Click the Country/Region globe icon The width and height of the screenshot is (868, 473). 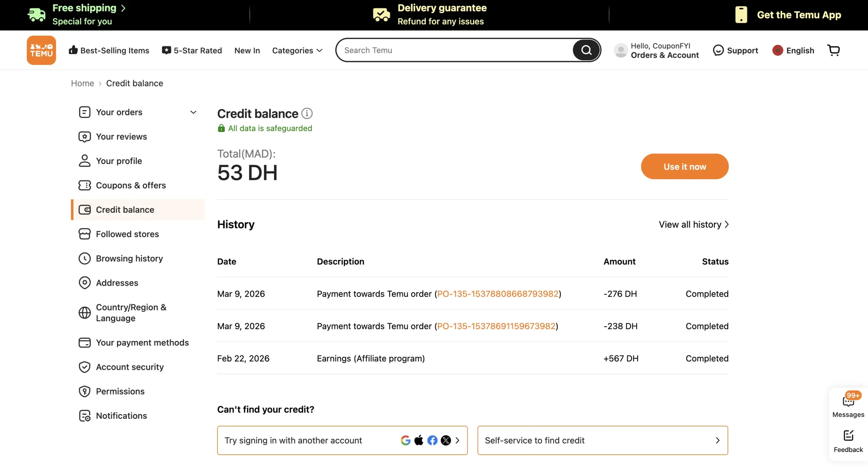pyautogui.click(x=84, y=313)
